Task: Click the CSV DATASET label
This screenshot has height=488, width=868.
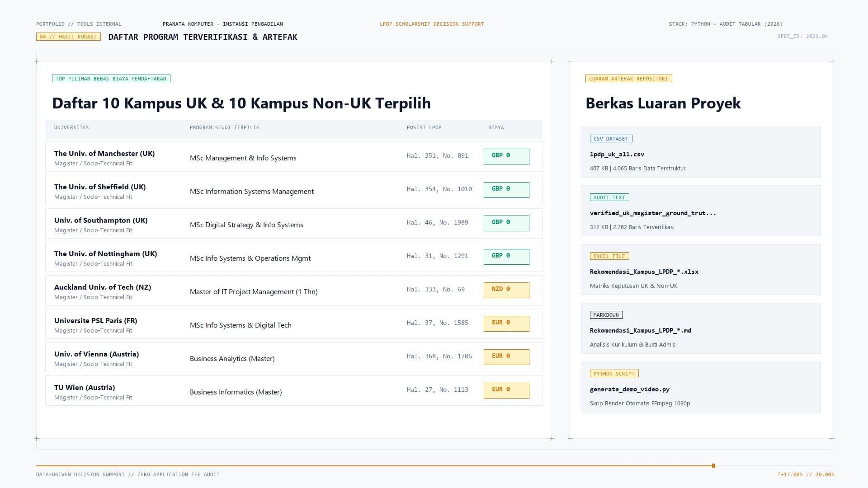Action: tap(611, 139)
